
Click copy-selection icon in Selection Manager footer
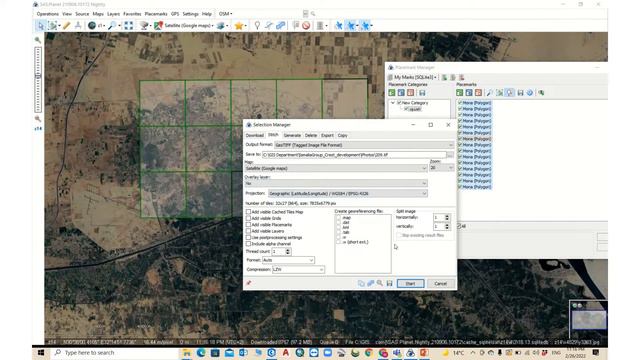[361, 283]
